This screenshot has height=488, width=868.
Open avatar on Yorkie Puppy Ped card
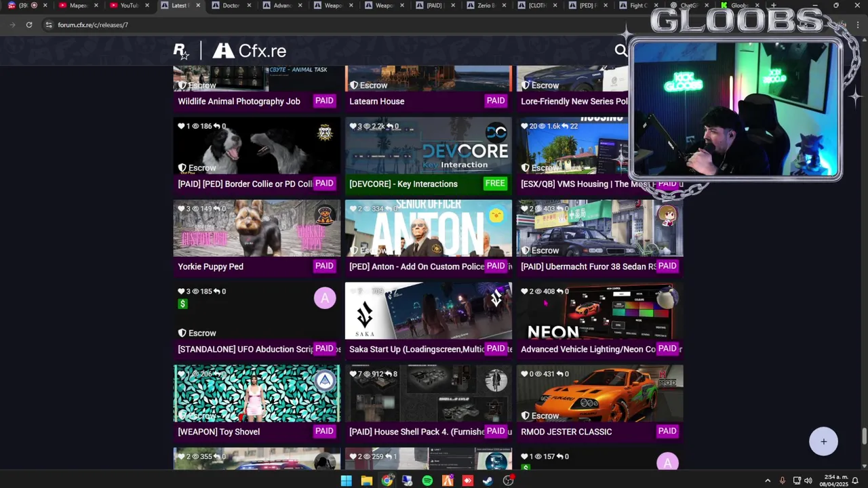pos(325,216)
